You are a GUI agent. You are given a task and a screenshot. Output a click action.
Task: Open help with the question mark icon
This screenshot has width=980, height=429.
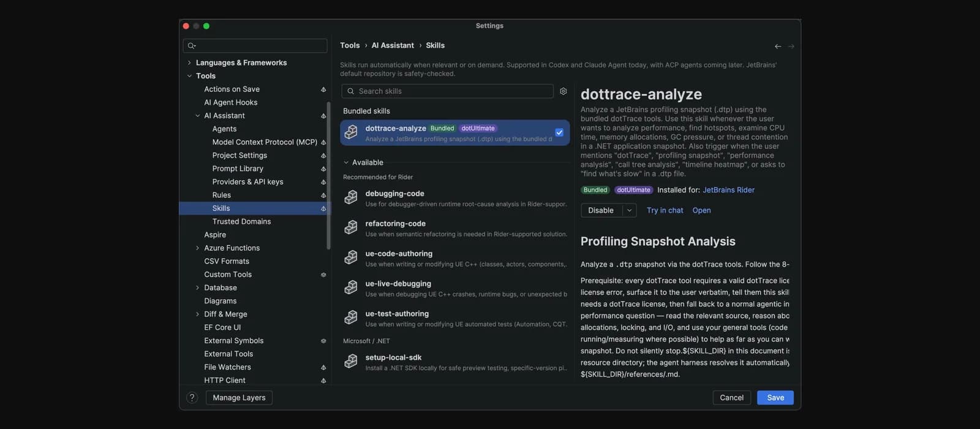(x=192, y=398)
